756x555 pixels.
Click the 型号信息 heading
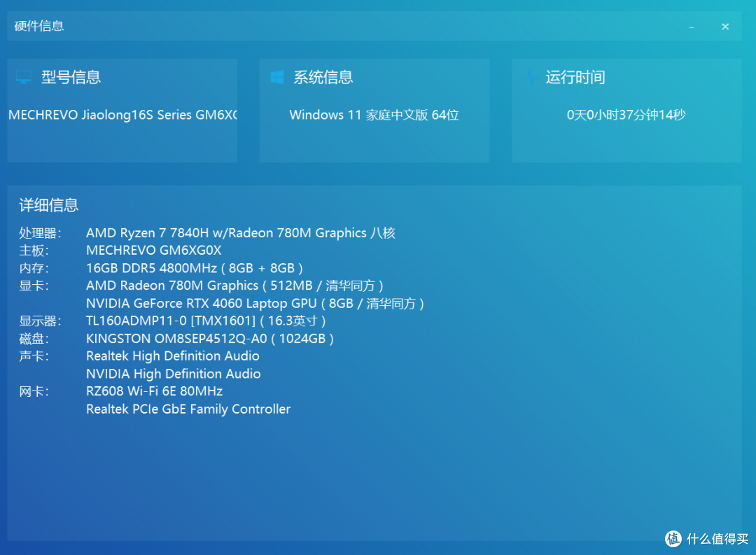(x=71, y=77)
